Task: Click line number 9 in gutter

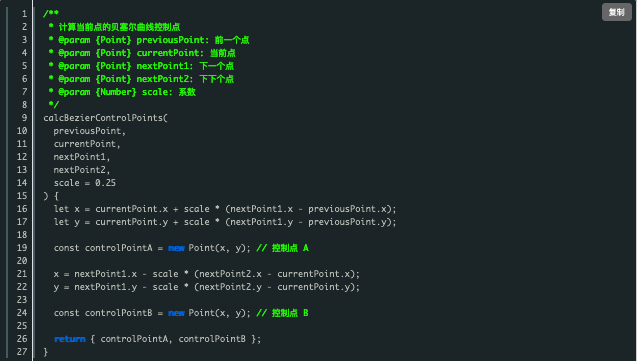Action: [x=24, y=118]
